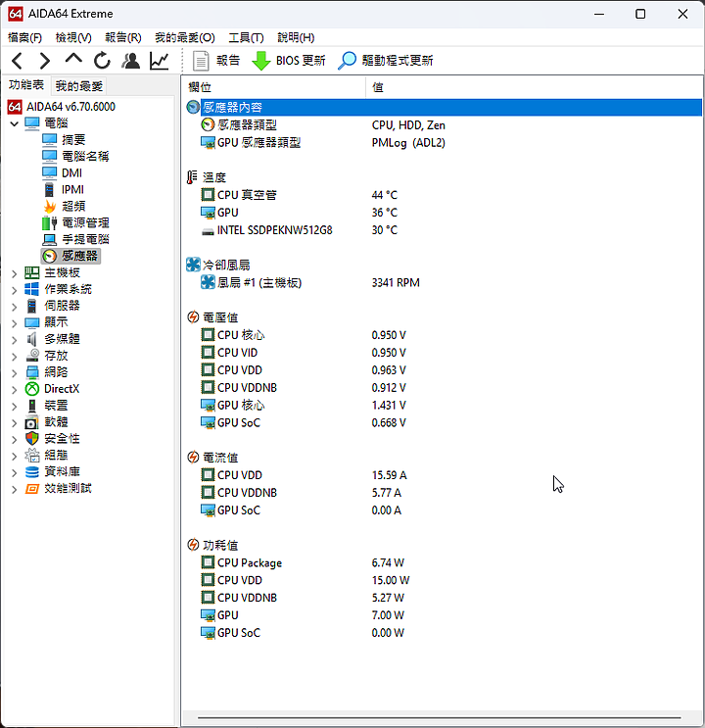Select AIDA64 v6.70.6000 root item

pyautogui.click(x=62, y=107)
